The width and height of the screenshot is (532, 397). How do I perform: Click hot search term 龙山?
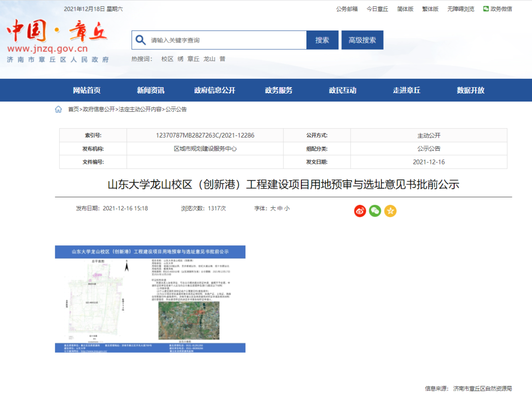tap(209, 59)
